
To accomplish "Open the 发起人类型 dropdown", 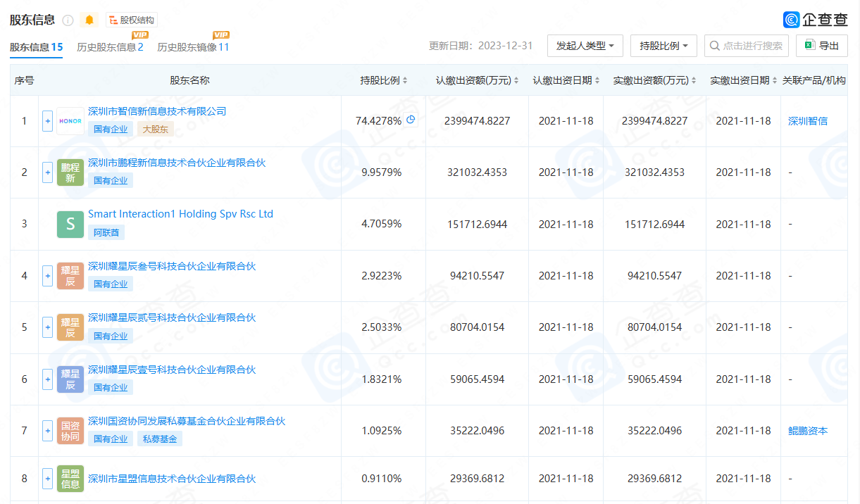I will pos(585,46).
